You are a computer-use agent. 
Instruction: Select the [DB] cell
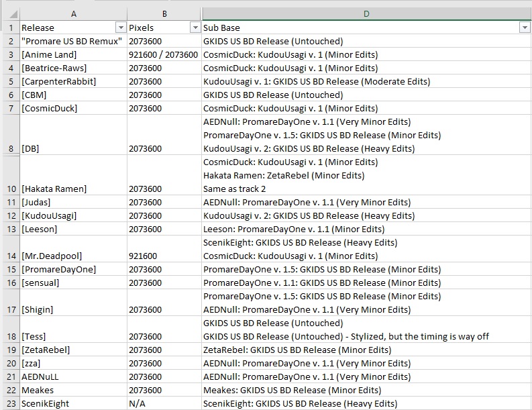point(73,135)
